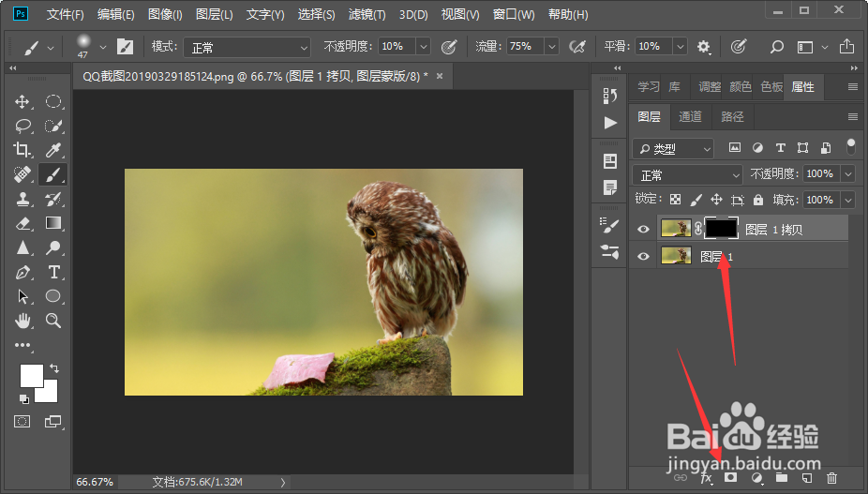Viewport: 868px width, 494px height.
Task: Add a layer mask button
Action: click(731, 477)
